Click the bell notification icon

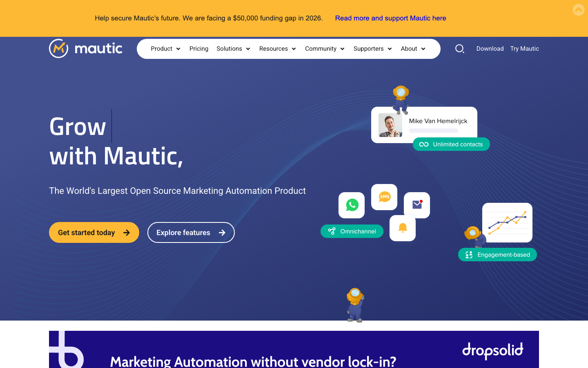(x=403, y=228)
